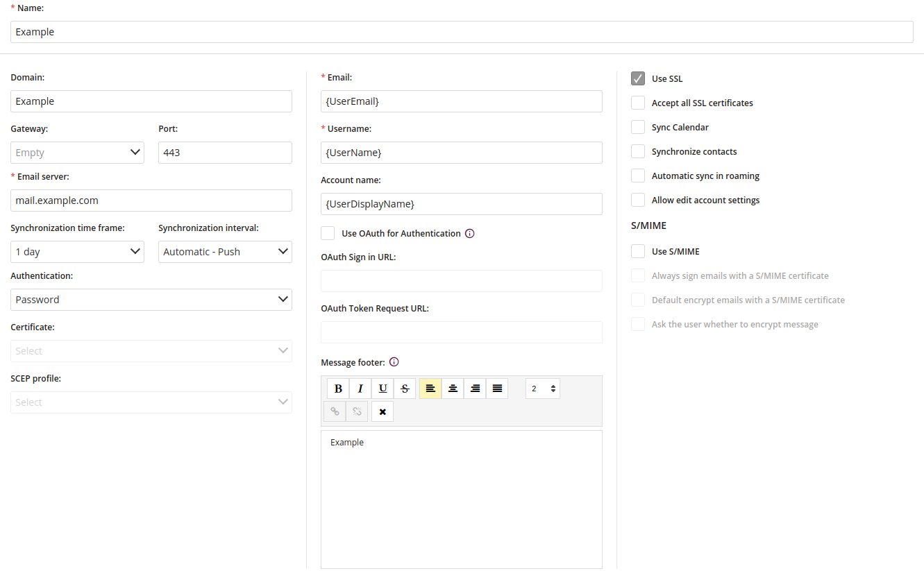
Task: Click the Username field with {UserName}
Action: [x=462, y=153]
